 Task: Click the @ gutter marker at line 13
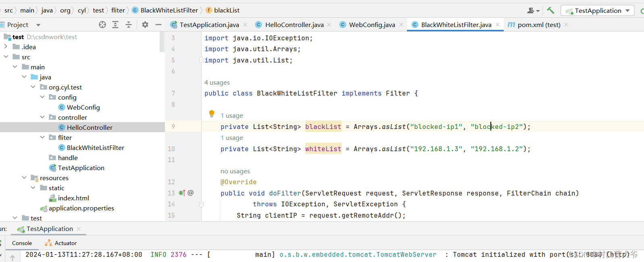(x=191, y=193)
